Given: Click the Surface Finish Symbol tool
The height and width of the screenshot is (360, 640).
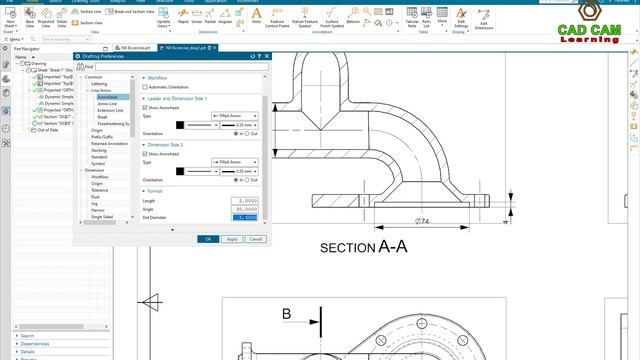Looking at the screenshot, I should (331, 18).
